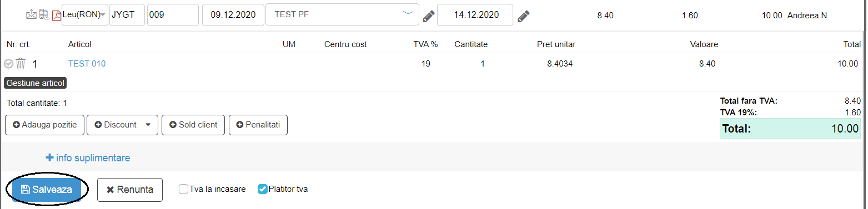The height and width of the screenshot is (209, 868).
Task: Open the Discount dropdown arrow
Action: 148,125
